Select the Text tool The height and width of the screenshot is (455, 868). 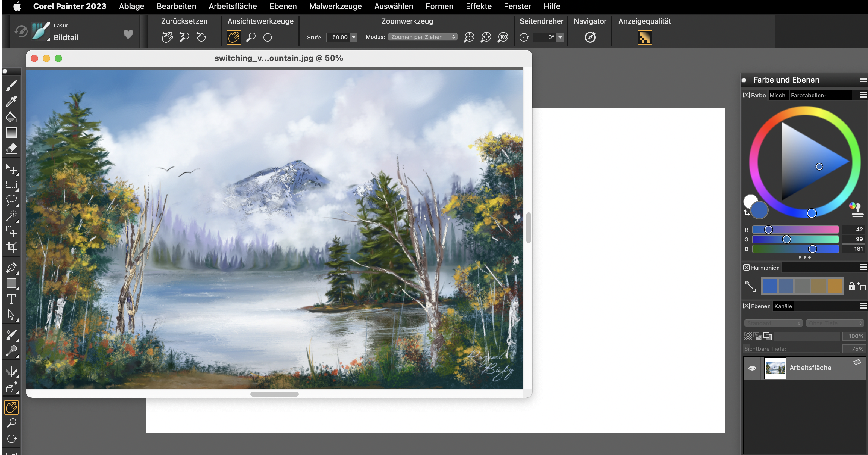click(11, 299)
